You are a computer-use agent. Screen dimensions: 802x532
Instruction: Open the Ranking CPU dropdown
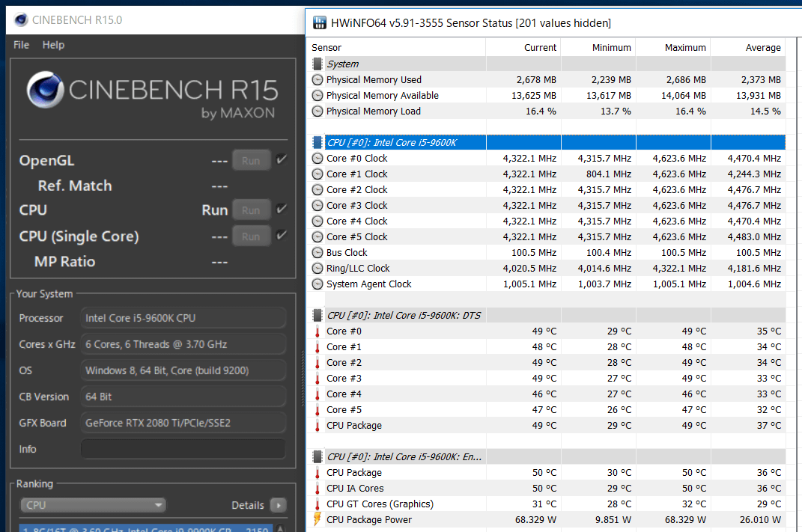93,505
